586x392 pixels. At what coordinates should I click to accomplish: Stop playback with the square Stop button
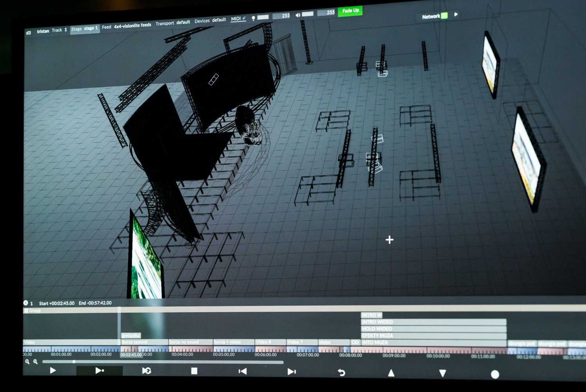pos(194,371)
